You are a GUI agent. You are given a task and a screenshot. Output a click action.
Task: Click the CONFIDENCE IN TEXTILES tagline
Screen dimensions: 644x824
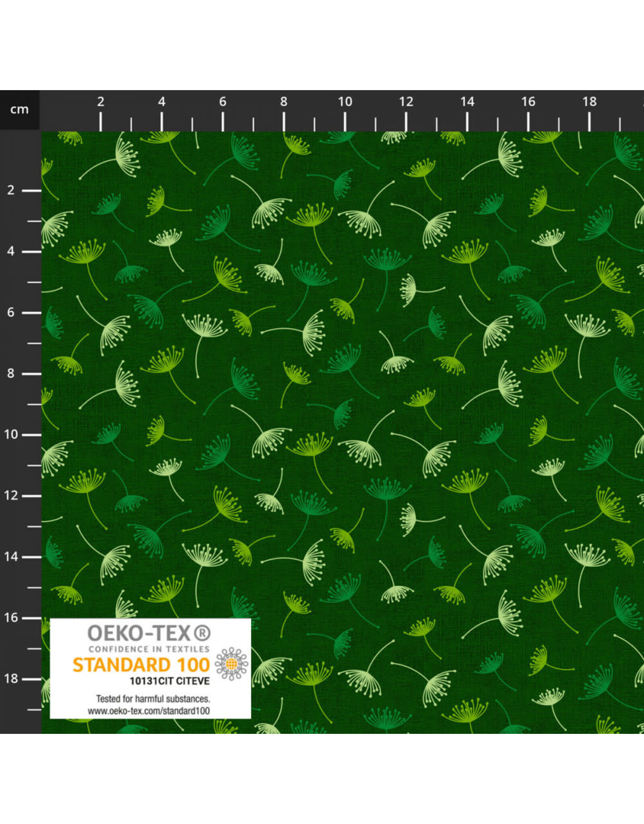pos(149,649)
